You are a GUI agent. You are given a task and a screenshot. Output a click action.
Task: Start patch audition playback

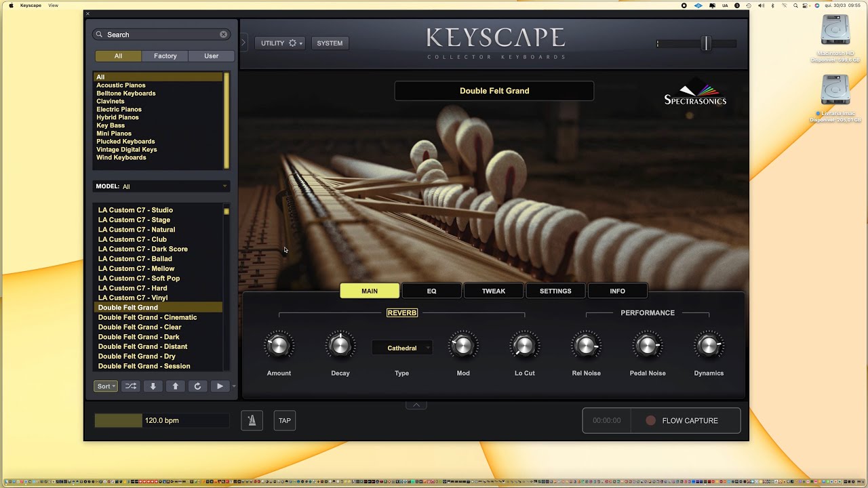click(x=220, y=386)
